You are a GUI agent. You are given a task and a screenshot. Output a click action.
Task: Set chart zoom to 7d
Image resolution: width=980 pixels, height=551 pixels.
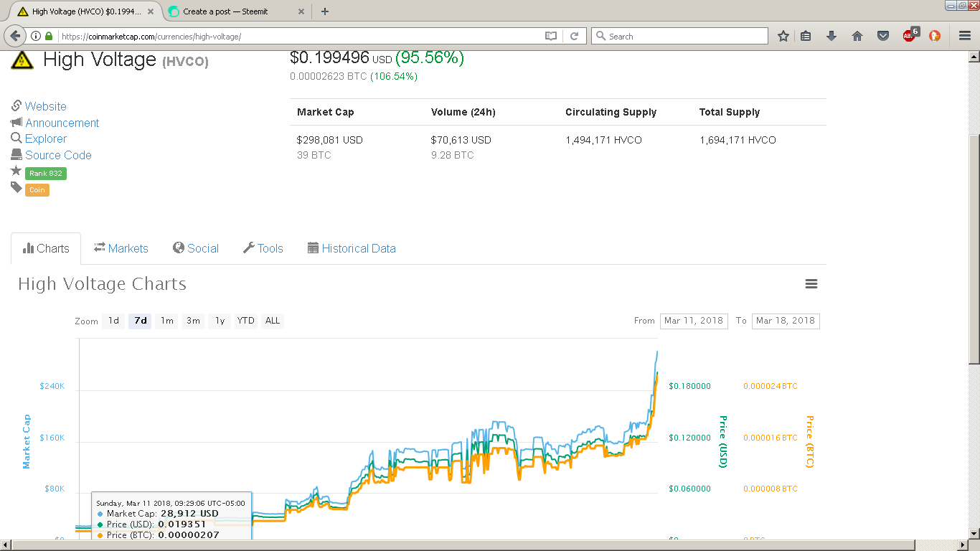tap(141, 321)
